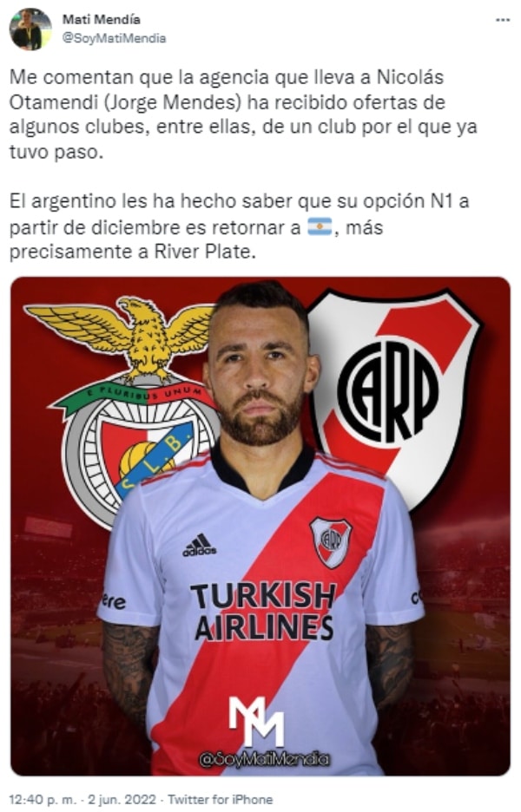Click the display name Mati Mendía

(102, 20)
